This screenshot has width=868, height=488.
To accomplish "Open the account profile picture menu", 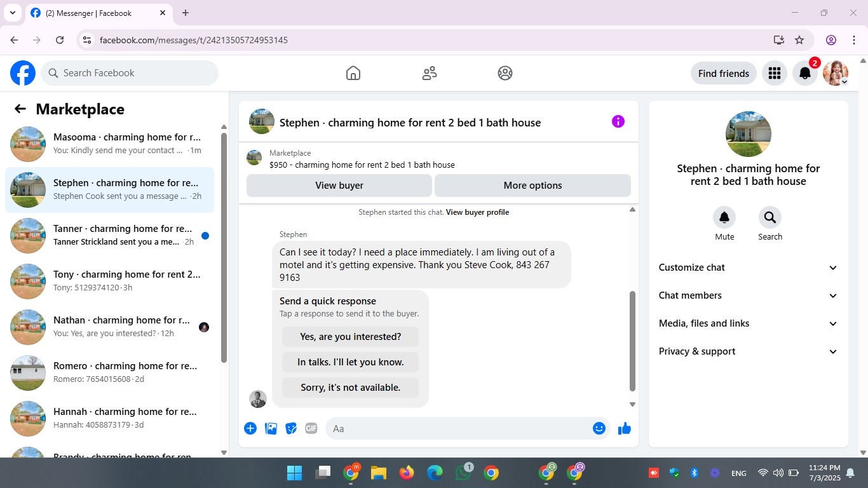I will pos(836,73).
